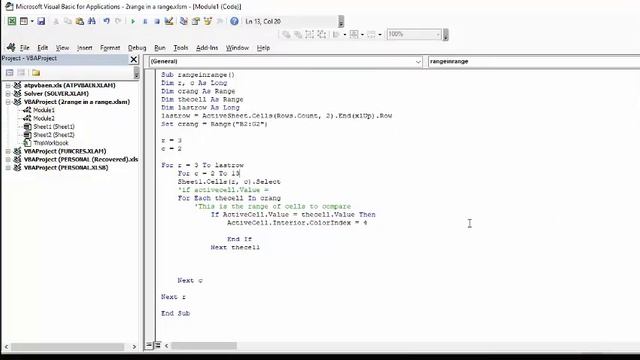Open the Make Same Size dropdown arrow
Image resolution: width=640 pixels, height=360 pixels.
click(x=380, y=35)
